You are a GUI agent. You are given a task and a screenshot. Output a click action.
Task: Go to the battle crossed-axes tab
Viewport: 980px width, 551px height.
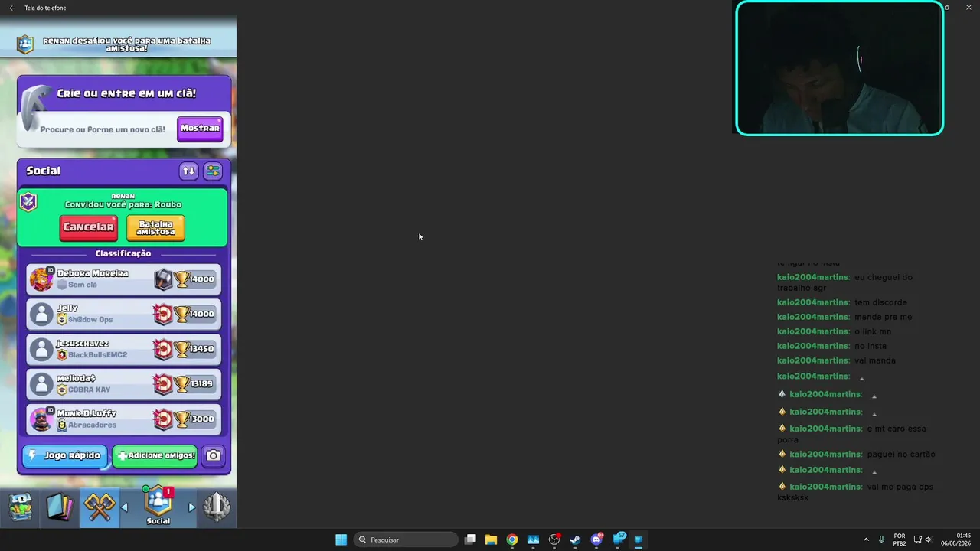(x=100, y=507)
